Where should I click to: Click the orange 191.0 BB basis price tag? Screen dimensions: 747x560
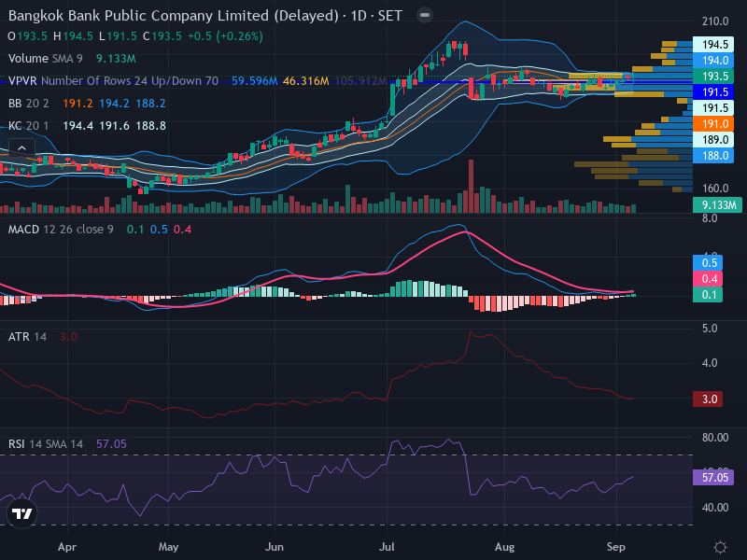click(713, 124)
